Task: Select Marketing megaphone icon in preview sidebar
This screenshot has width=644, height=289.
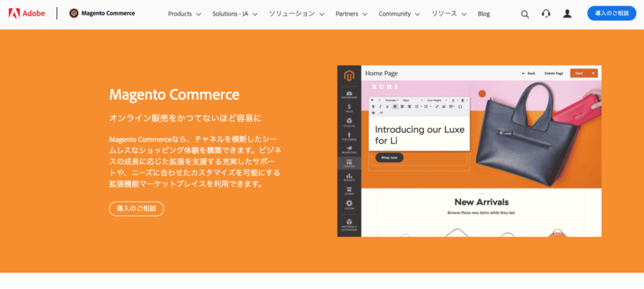Action: coord(349,150)
